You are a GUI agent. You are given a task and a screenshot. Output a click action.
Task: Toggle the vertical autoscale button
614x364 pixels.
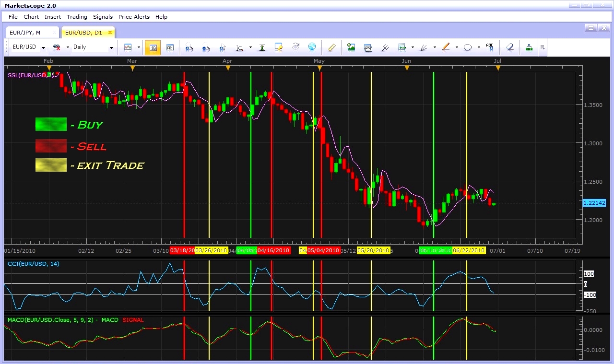262,47
